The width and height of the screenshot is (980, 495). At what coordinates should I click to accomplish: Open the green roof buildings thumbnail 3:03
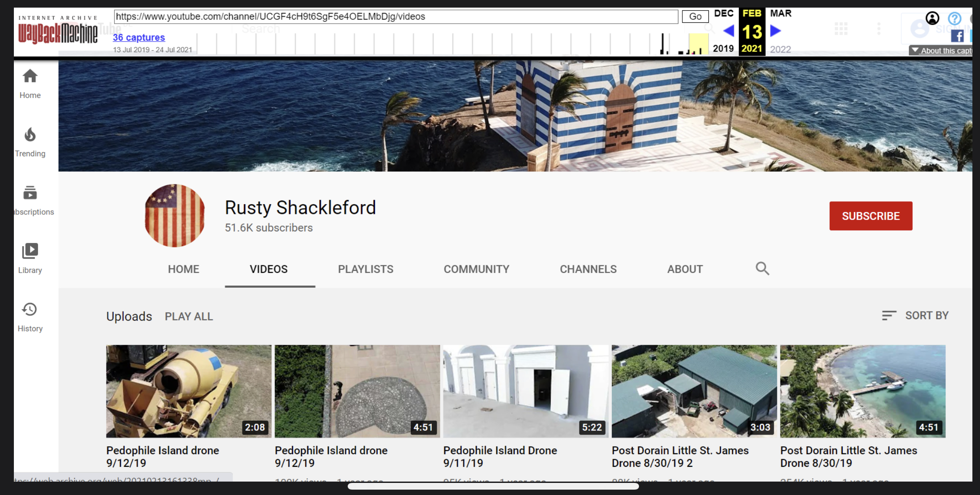[694, 391]
